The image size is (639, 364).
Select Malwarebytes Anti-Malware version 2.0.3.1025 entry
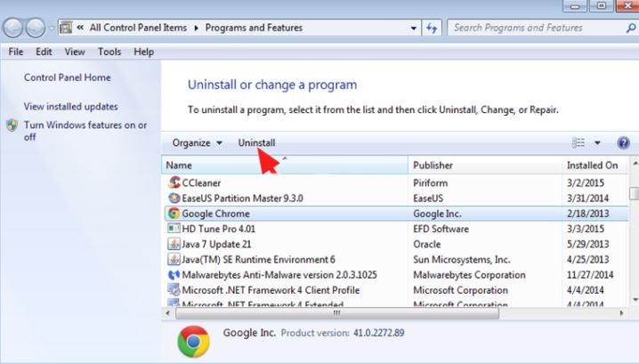click(279, 275)
